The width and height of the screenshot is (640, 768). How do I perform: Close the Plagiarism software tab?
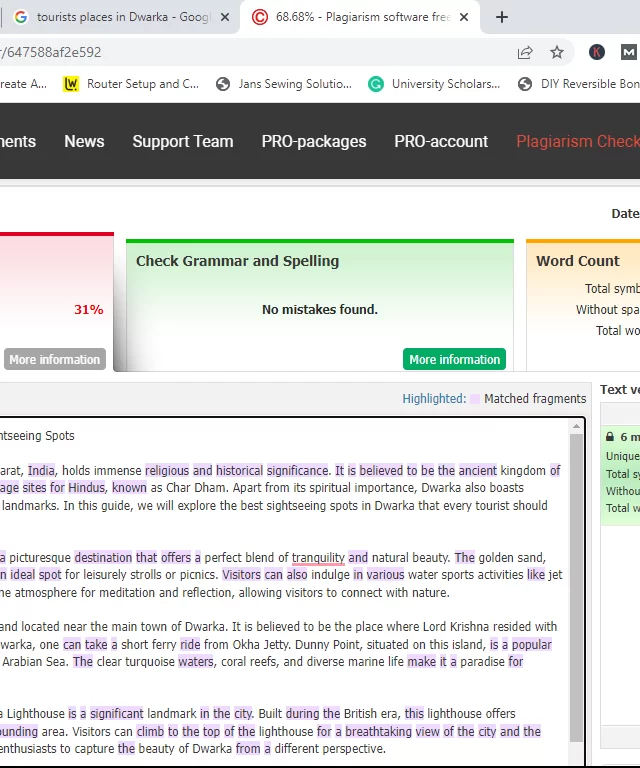pos(464,17)
